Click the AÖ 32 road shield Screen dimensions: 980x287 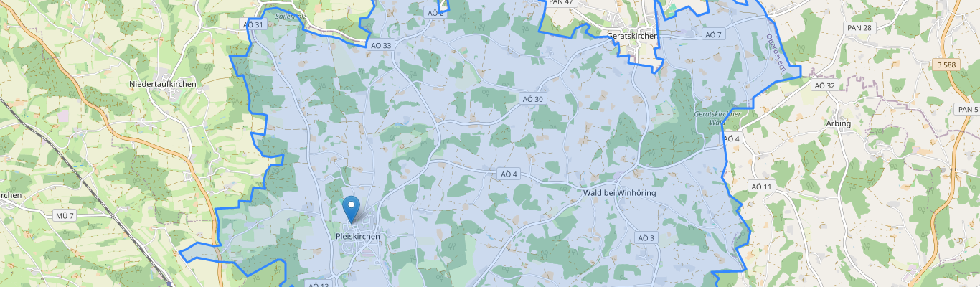tap(825, 85)
